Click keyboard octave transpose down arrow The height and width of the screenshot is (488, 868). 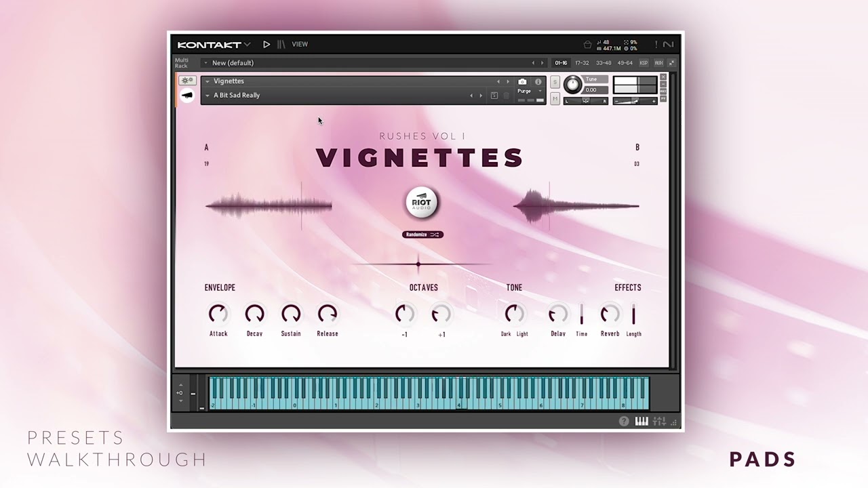(180, 401)
